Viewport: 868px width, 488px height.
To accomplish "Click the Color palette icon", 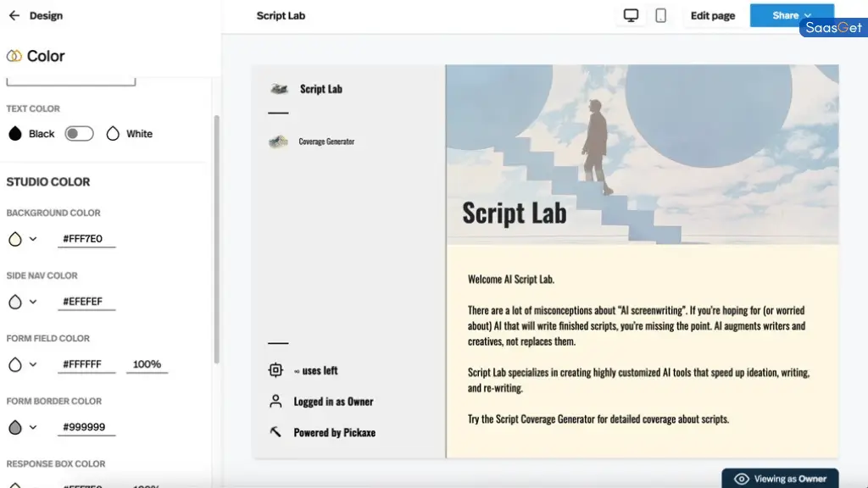I will tap(14, 56).
